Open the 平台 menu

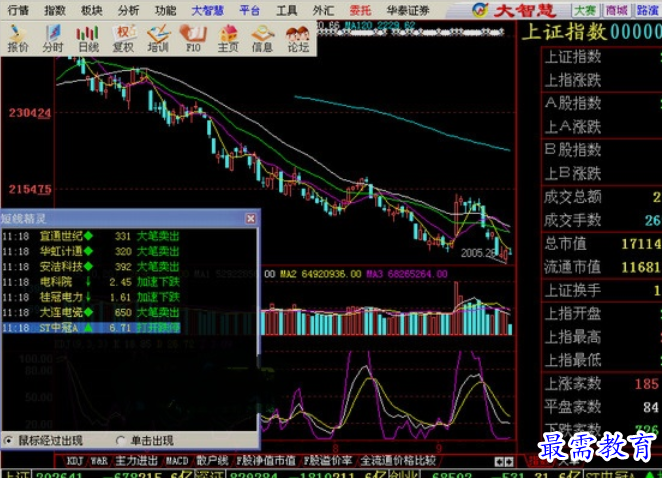click(250, 10)
